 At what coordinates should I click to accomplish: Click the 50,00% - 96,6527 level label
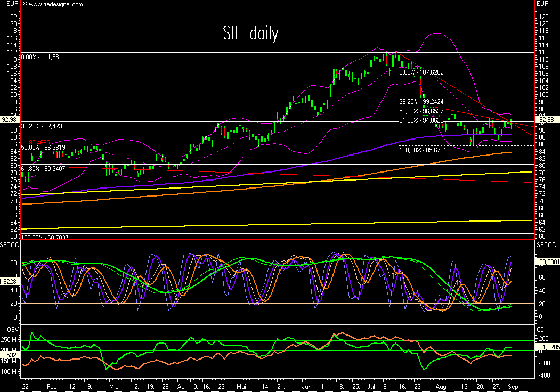pos(422,111)
